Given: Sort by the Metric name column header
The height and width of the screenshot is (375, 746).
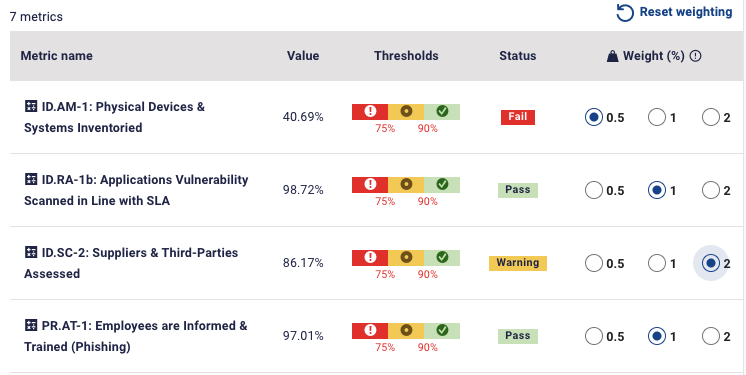Looking at the screenshot, I should (x=57, y=56).
